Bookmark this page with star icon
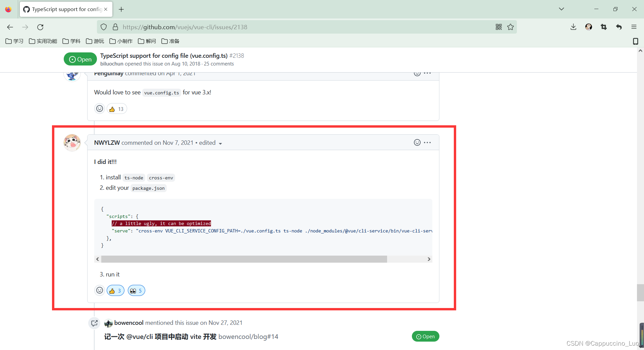This screenshot has width=644, height=350. (511, 27)
